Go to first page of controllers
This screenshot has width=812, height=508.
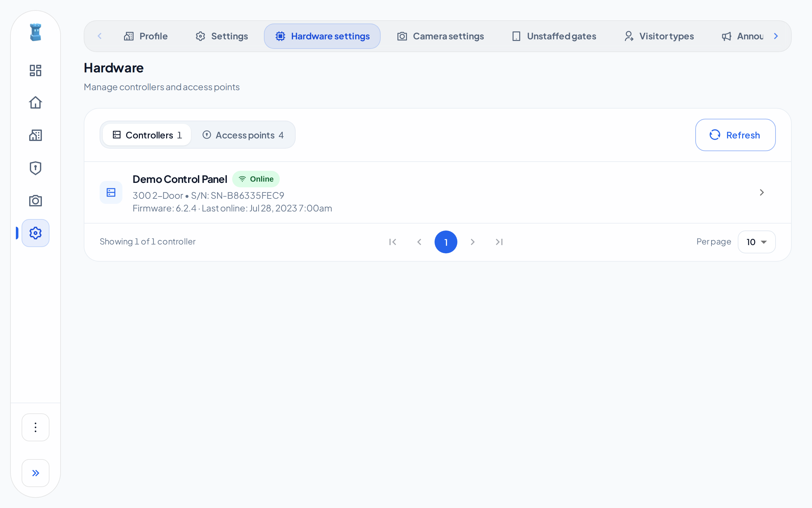coord(393,242)
